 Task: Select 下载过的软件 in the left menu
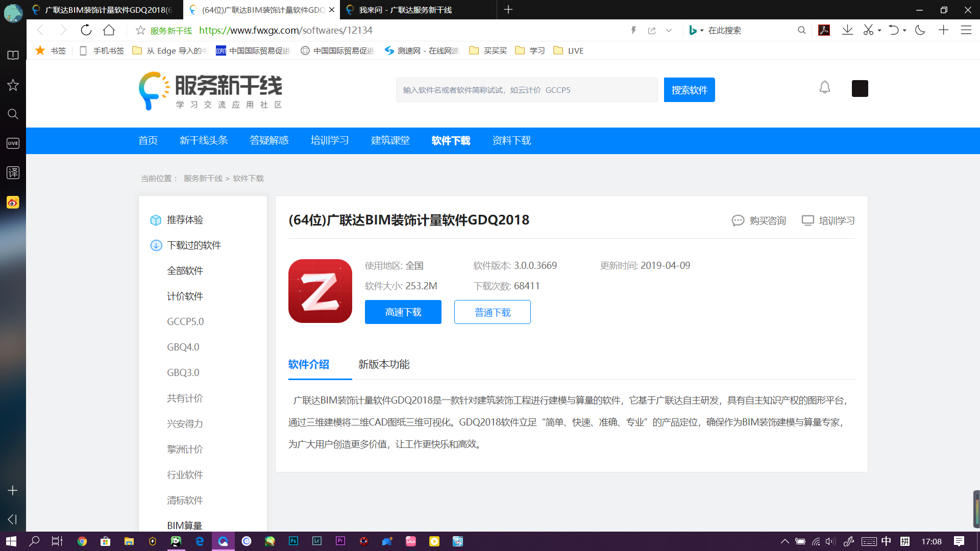pos(194,245)
